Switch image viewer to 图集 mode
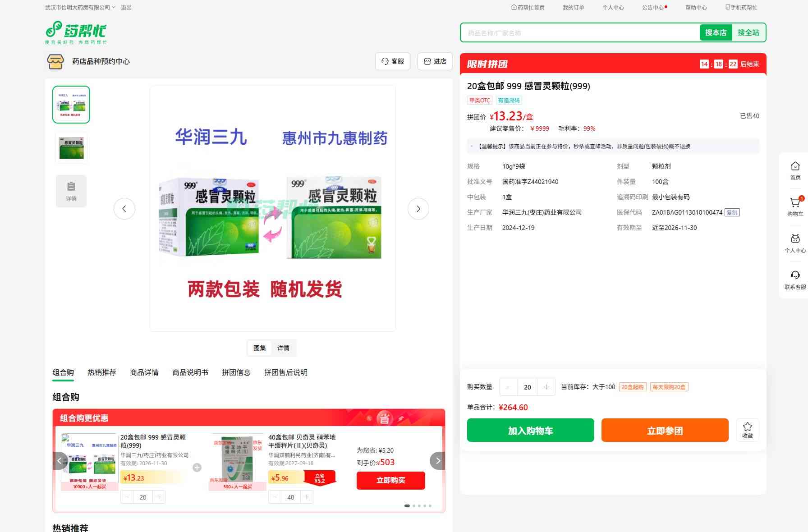 pos(260,348)
